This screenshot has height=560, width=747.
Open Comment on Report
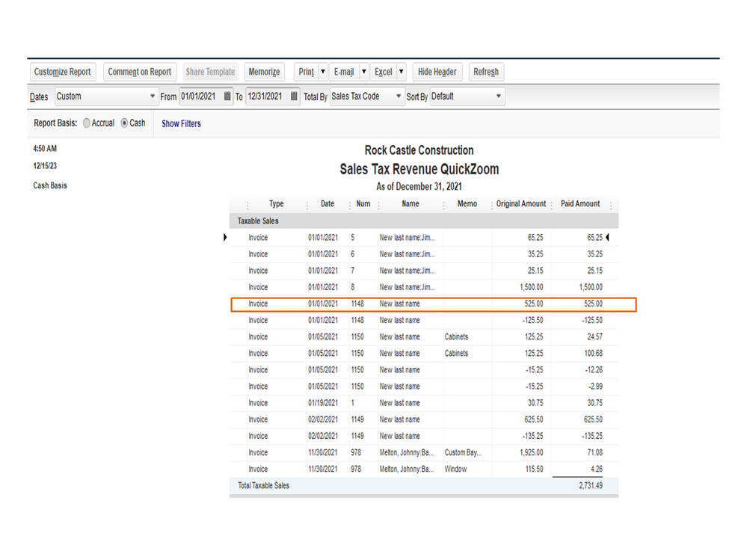[140, 72]
